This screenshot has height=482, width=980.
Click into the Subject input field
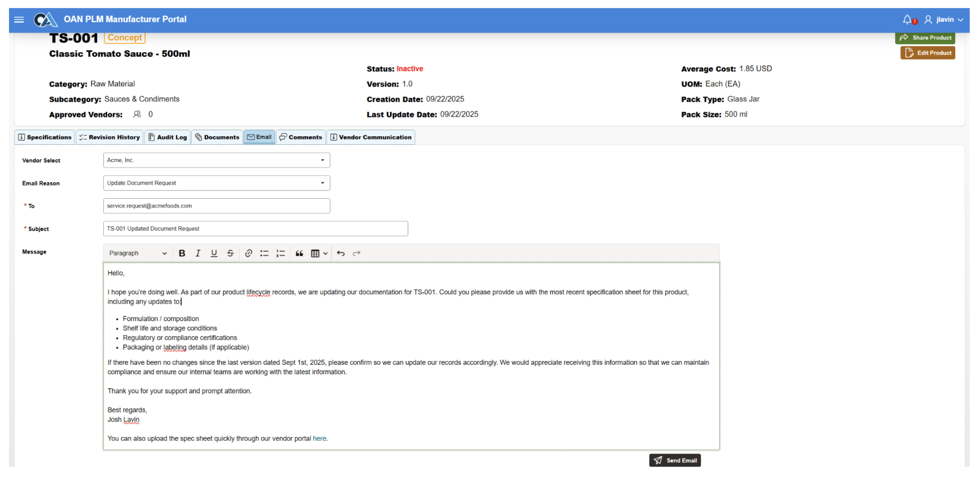click(x=255, y=229)
